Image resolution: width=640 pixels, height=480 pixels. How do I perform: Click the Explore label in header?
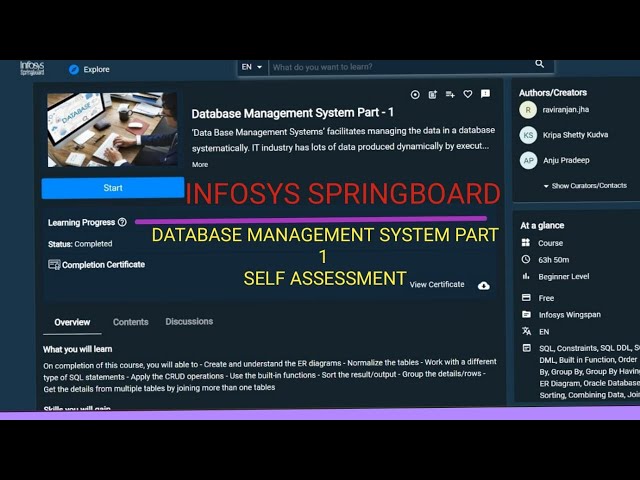click(x=96, y=69)
